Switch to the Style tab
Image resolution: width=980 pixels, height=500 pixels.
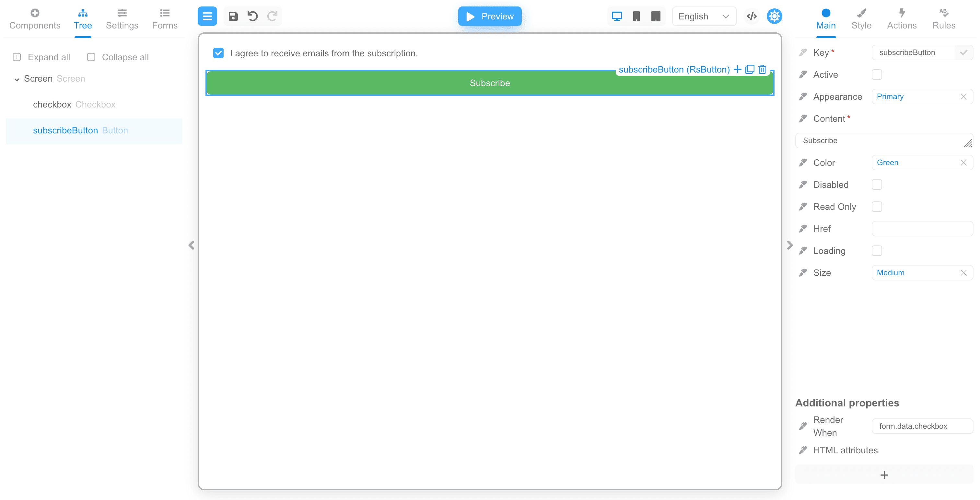tap(861, 19)
